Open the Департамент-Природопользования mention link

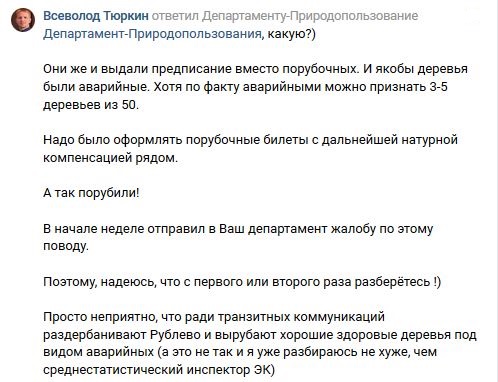coord(152,34)
